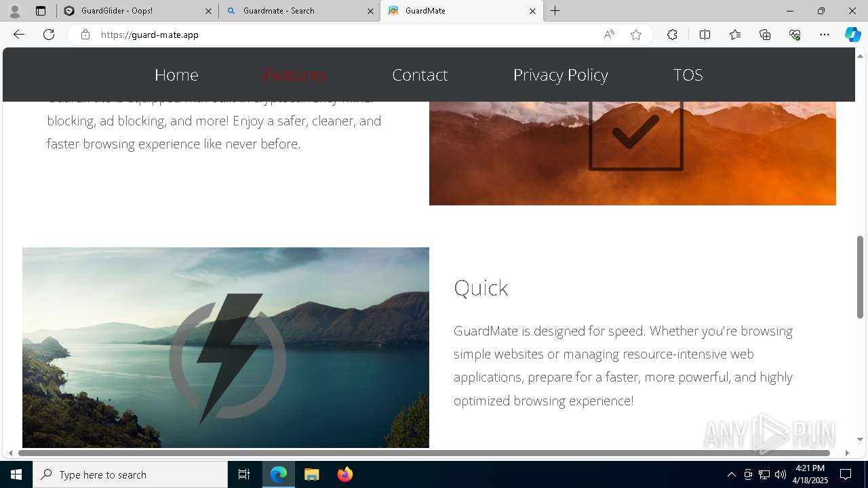Open the Favorites list
Screen dimensions: 868x488
(x=735, y=35)
